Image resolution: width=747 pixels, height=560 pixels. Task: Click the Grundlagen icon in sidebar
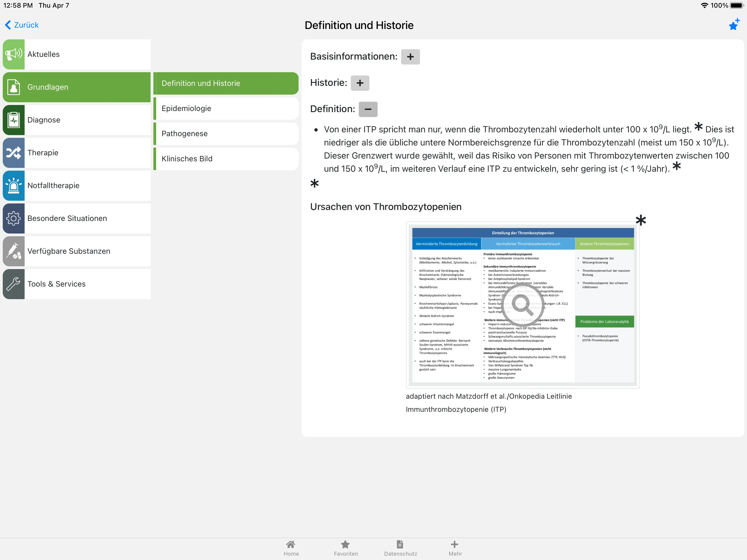14,86
